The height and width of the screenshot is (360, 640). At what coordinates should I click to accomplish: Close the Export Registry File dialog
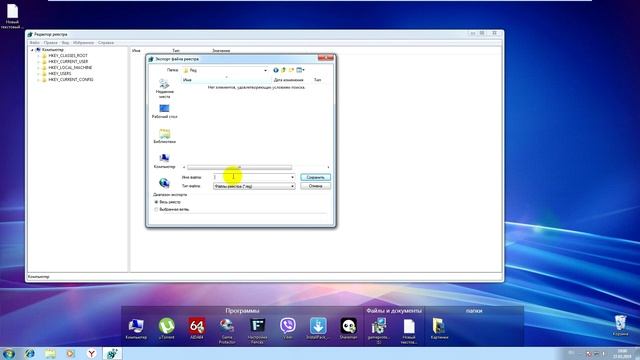(x=326, y=58)
